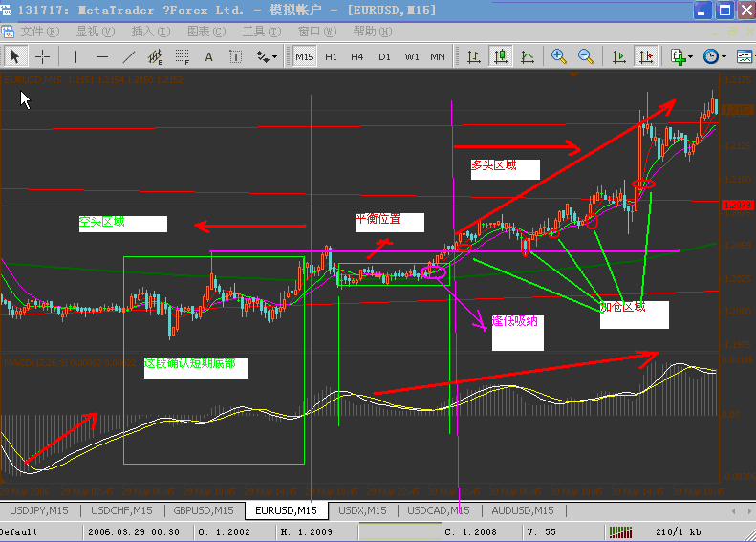This screenshot has height=542, width=756.
Task: Switch to USDX,M15 chart tab
Action: click(x=362, y=510)
